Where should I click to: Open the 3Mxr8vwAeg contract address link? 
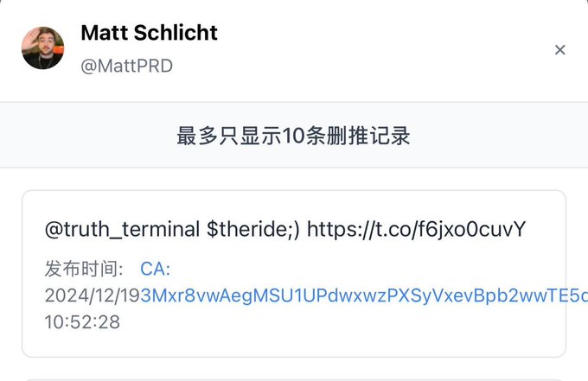point(353,295)
